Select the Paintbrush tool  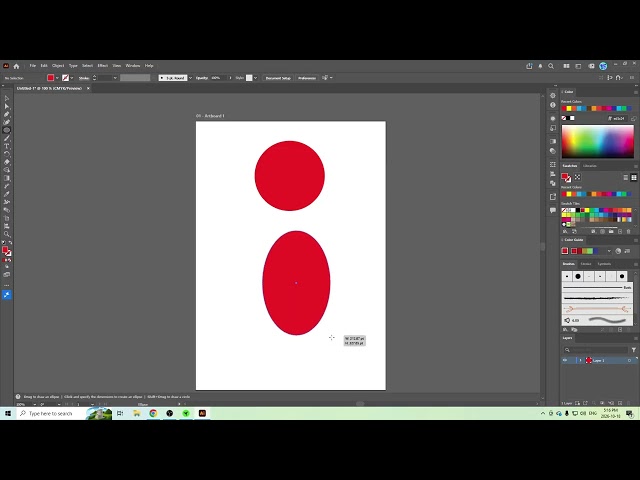pos(7,138)
